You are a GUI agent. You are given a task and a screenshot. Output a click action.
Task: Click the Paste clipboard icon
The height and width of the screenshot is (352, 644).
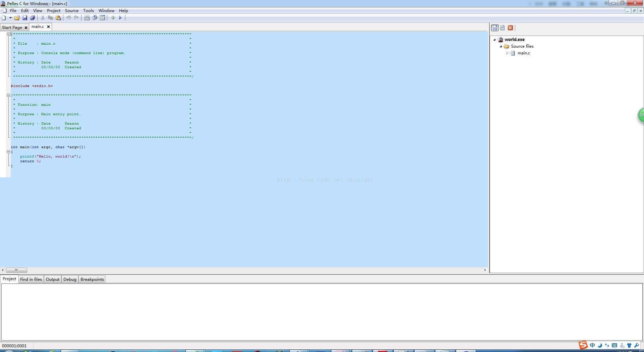[58, 18]
